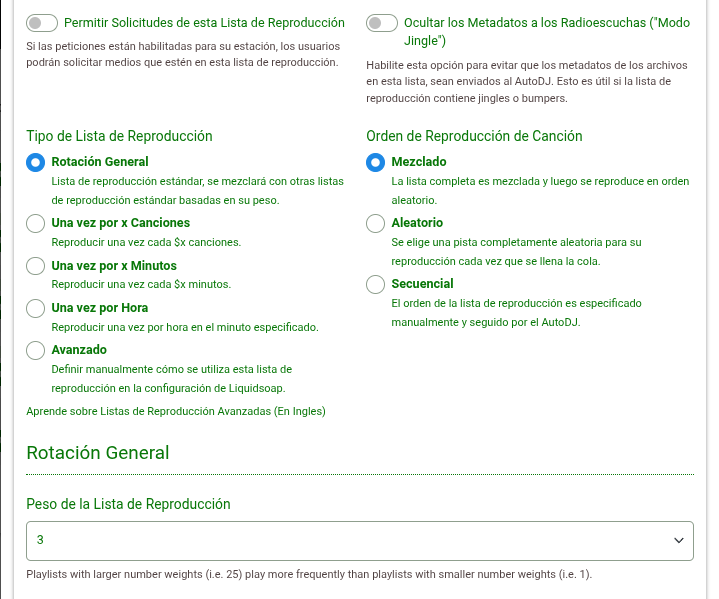Screen dimensions: 719x599
Task: Click the Rotación General label text
Action: pyautogui.click(x=100, y=162)
